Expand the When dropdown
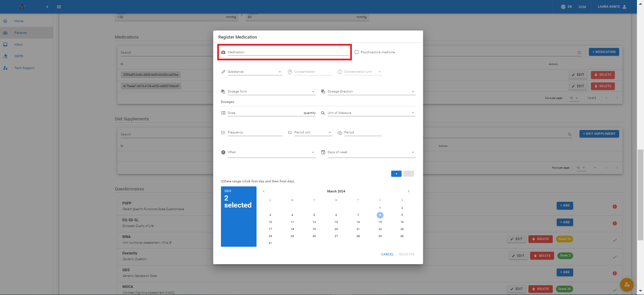 point(271,152)
